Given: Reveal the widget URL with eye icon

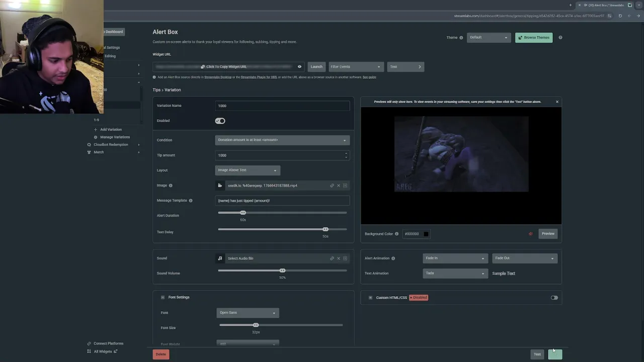Looking at the screenshot, I should coord(299,67).
